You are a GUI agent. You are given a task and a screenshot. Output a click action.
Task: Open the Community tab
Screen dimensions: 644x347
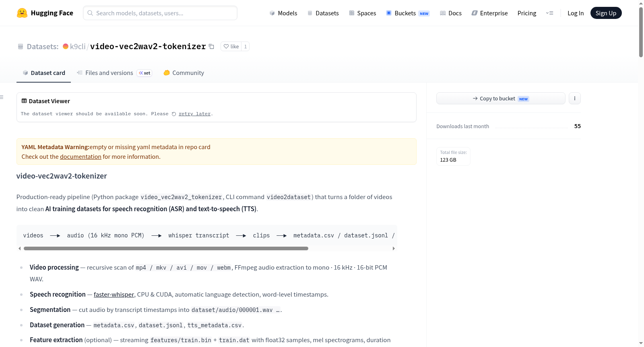[184, 73]
